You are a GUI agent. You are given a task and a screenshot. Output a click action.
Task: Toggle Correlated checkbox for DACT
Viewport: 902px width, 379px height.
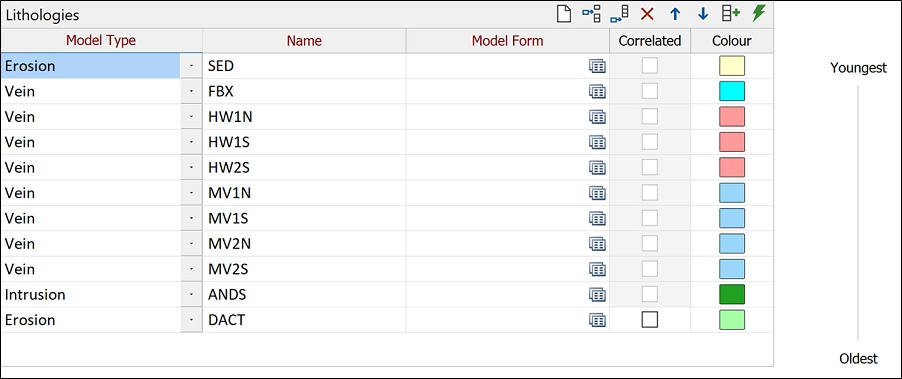(x=650, y=320)
